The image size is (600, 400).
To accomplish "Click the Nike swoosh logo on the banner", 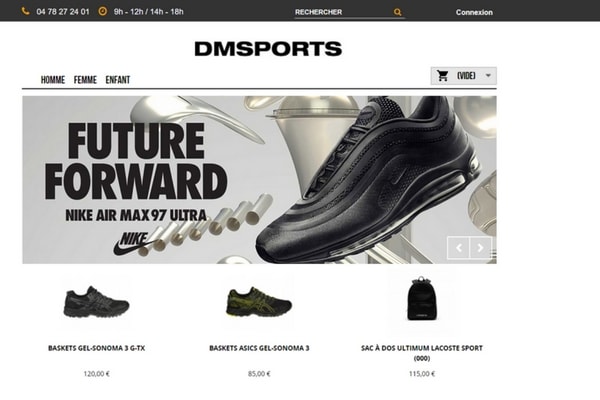I will [x=132, y=243].
